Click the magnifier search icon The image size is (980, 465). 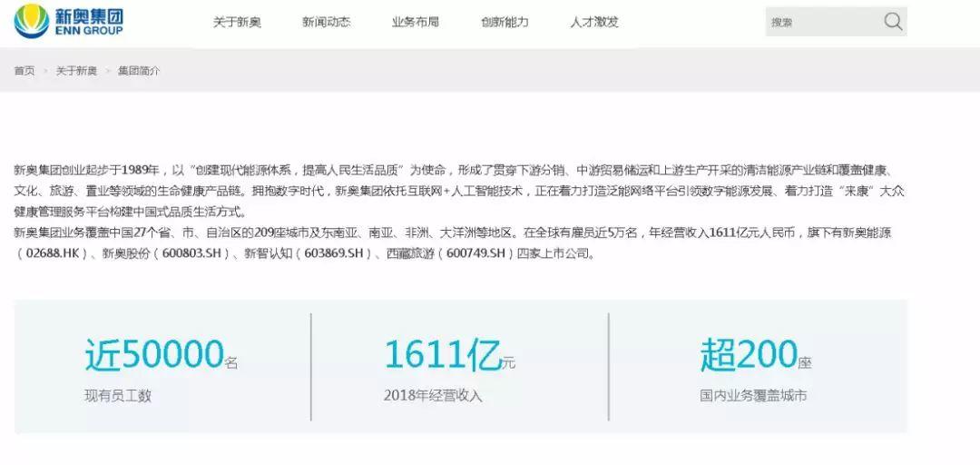(x=893, y=22)
